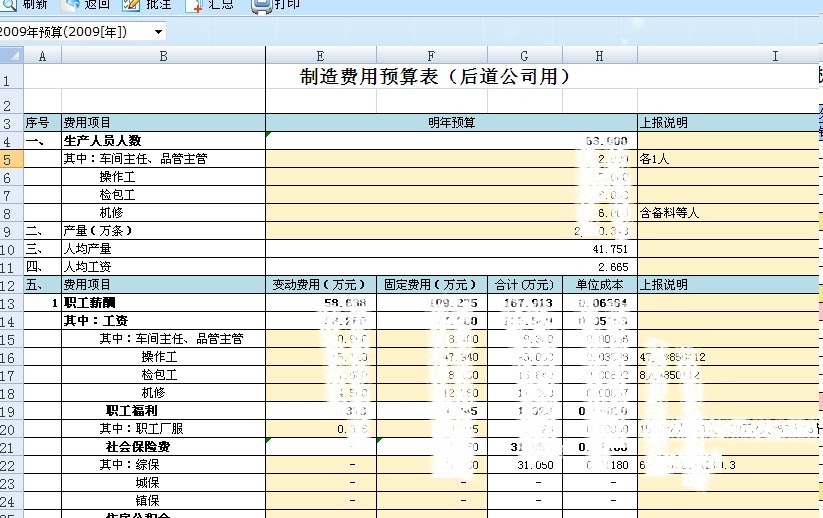Select the 车间主任、品管主管 cell in row 15
This screenshot has width=823, height=518.
163,339
